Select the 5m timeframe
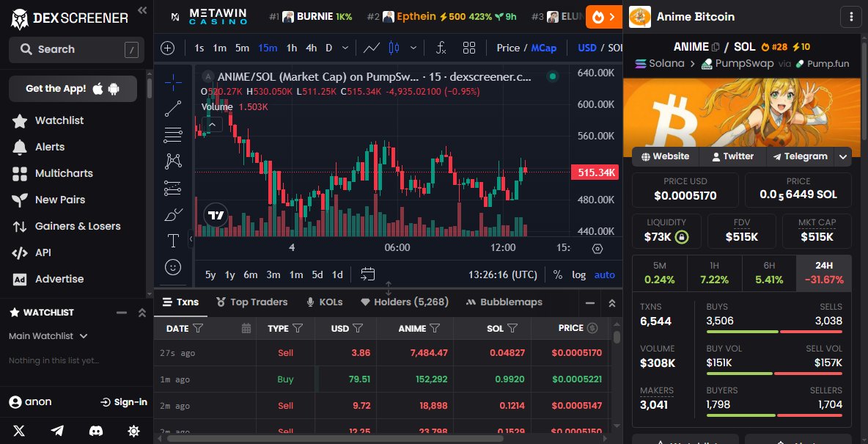 [243, 48]
